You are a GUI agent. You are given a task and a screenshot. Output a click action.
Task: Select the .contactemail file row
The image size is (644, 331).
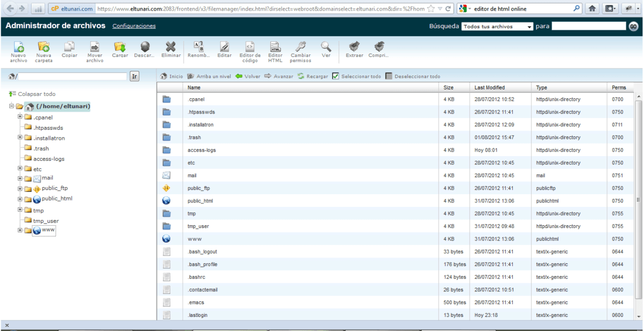coord(396,289)
